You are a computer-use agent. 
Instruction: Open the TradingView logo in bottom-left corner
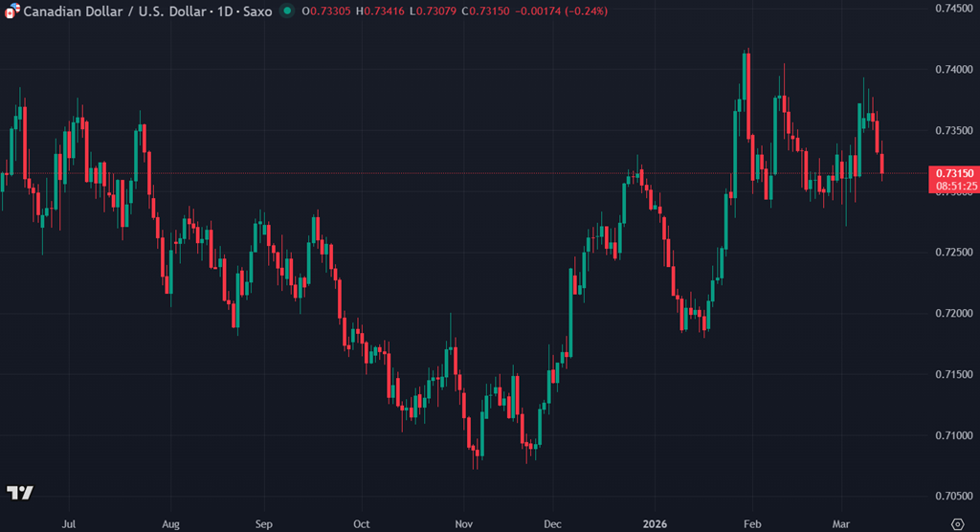(x=20, y=493)
